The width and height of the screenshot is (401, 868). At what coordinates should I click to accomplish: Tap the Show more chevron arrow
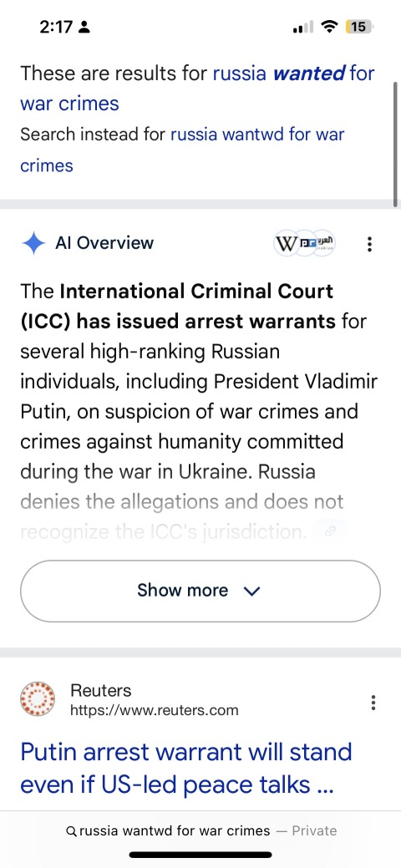pos(251,591)
